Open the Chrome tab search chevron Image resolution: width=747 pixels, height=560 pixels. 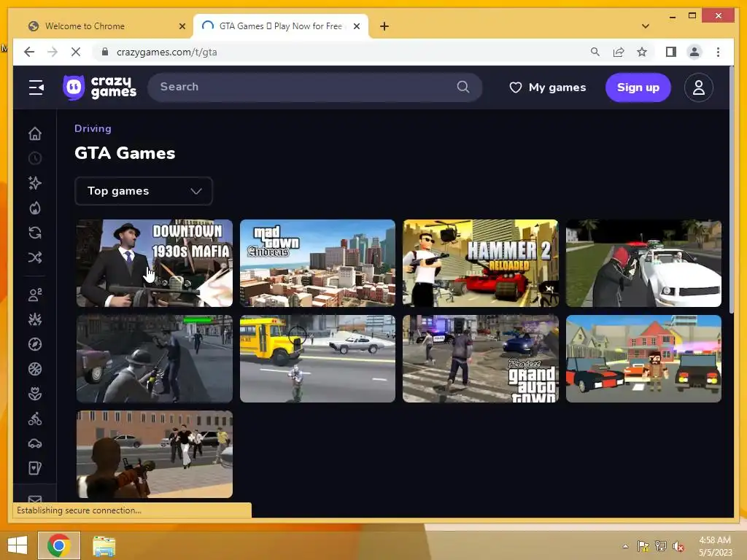tap(645, 26)
